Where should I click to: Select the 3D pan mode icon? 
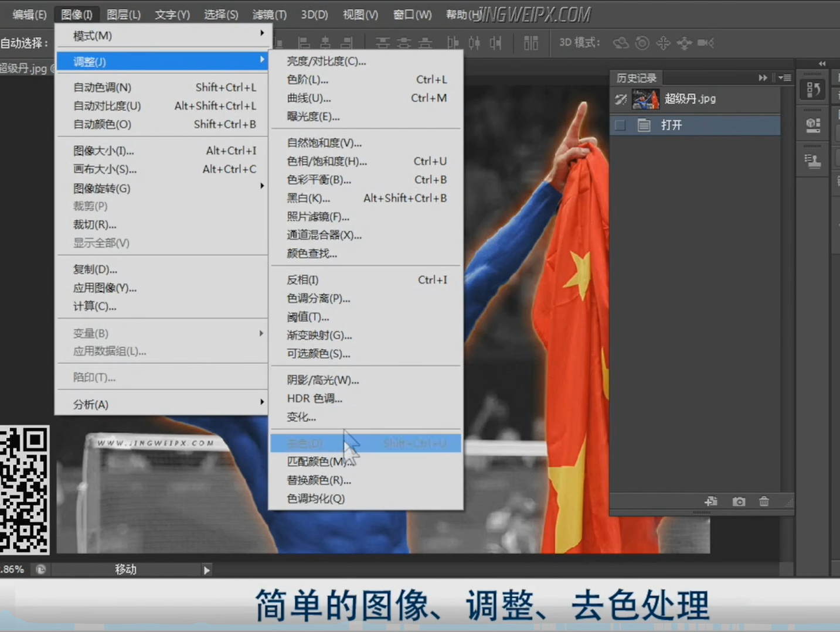(x=664, y=43)
